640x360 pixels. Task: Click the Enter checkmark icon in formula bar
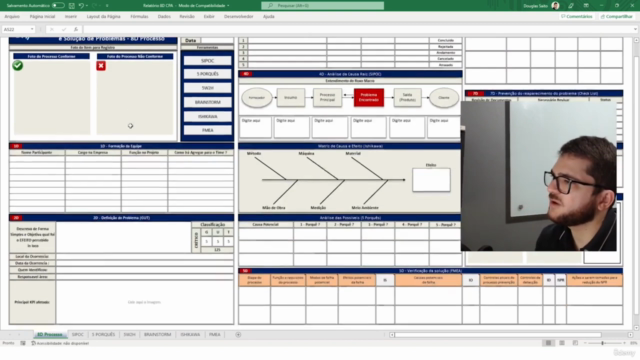tap(64, 29)
